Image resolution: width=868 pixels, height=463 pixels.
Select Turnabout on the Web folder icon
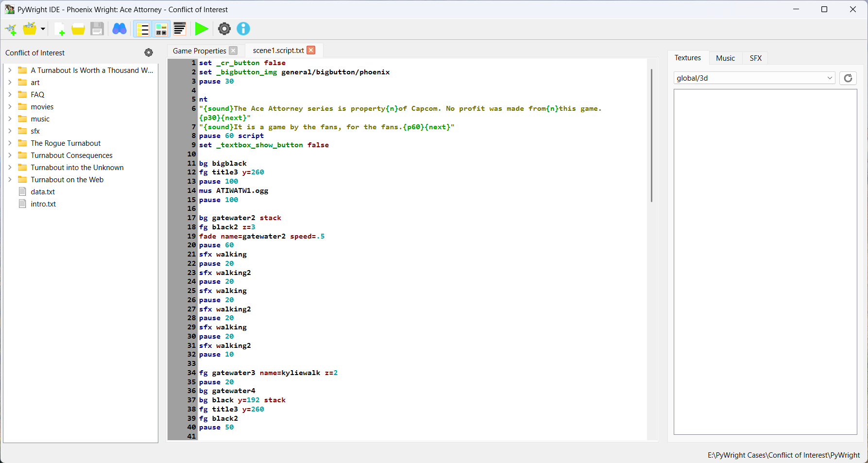point(22,180)
